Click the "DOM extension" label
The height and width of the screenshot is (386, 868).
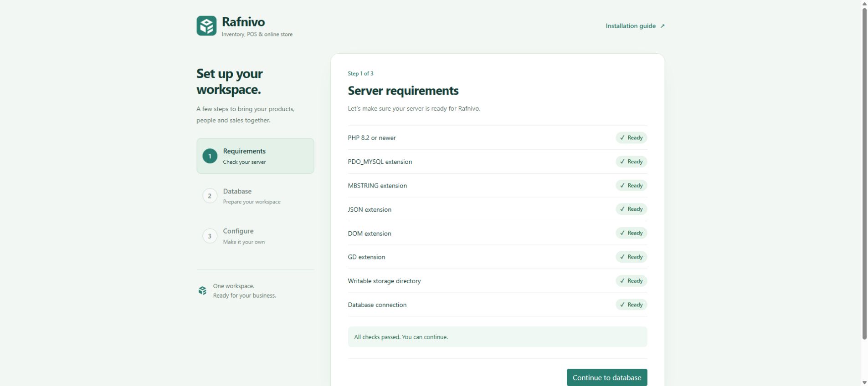(370, 234)
